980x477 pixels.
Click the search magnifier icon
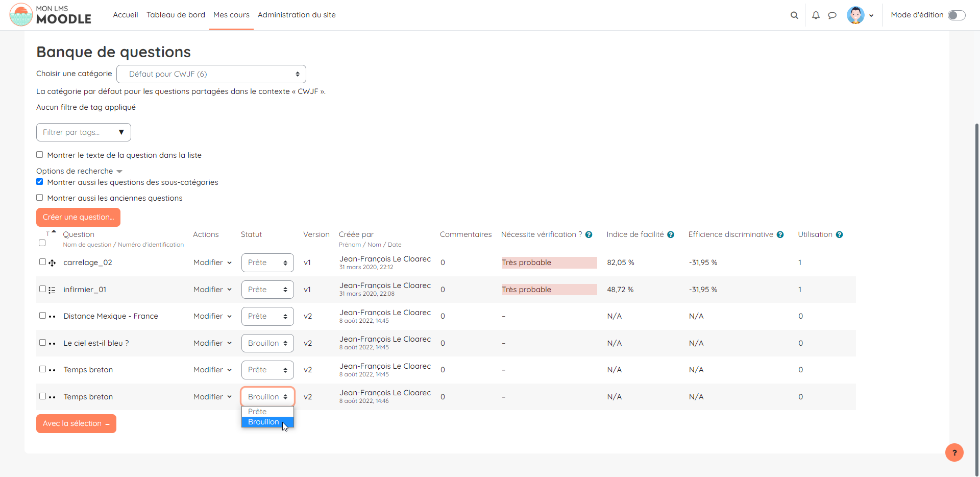pyautogui.click(x=794, y=15)
